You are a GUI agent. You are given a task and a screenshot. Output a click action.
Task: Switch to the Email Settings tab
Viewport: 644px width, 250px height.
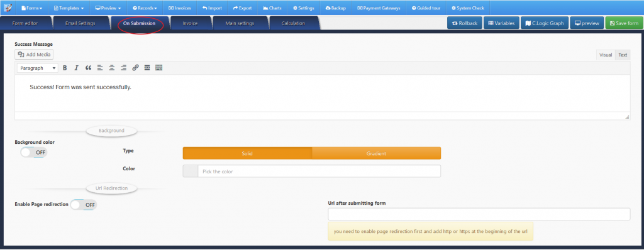click(80, 23)
